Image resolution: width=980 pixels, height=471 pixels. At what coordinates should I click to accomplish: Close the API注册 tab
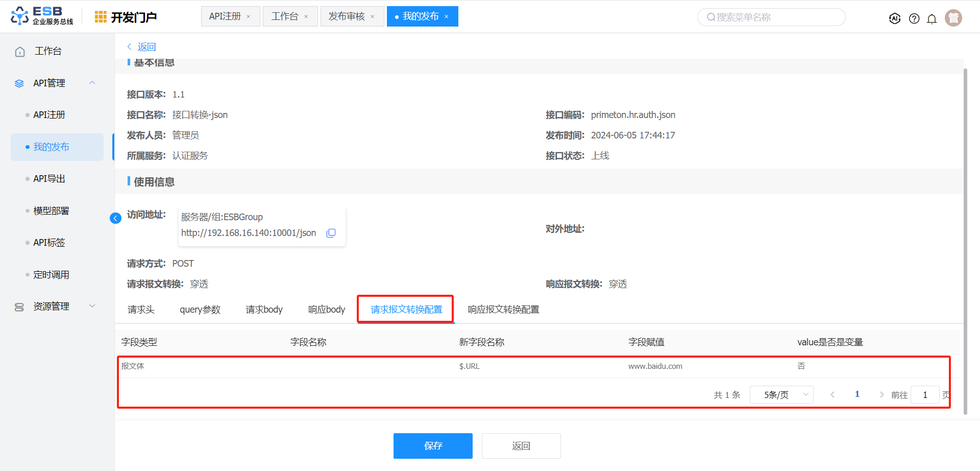coord(249,17)
